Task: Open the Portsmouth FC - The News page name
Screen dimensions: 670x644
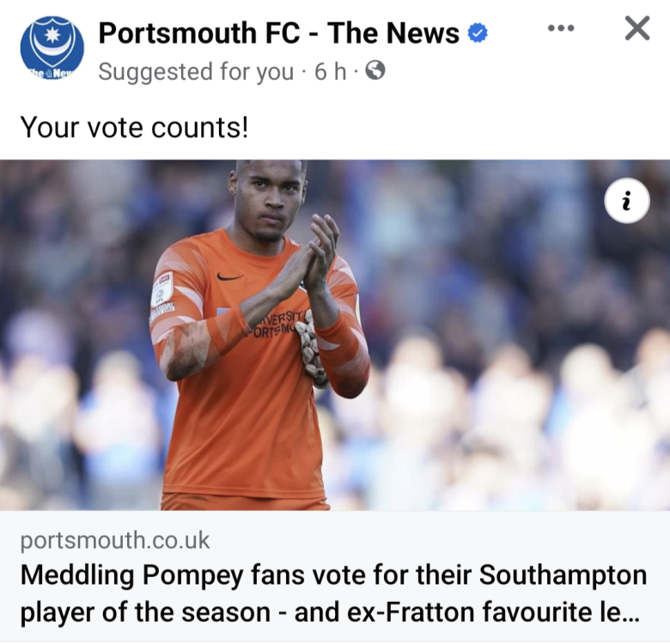Action: tap(278, 33)
